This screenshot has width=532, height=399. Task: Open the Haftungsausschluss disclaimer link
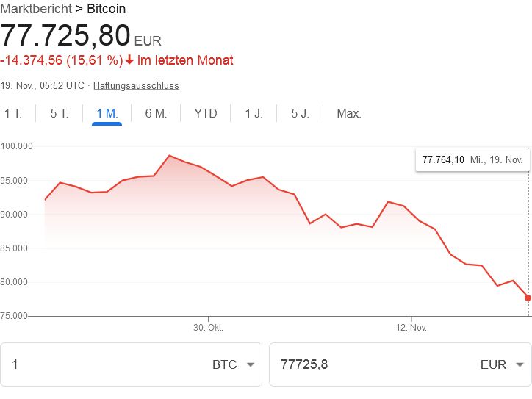click(x=136, y=85)
